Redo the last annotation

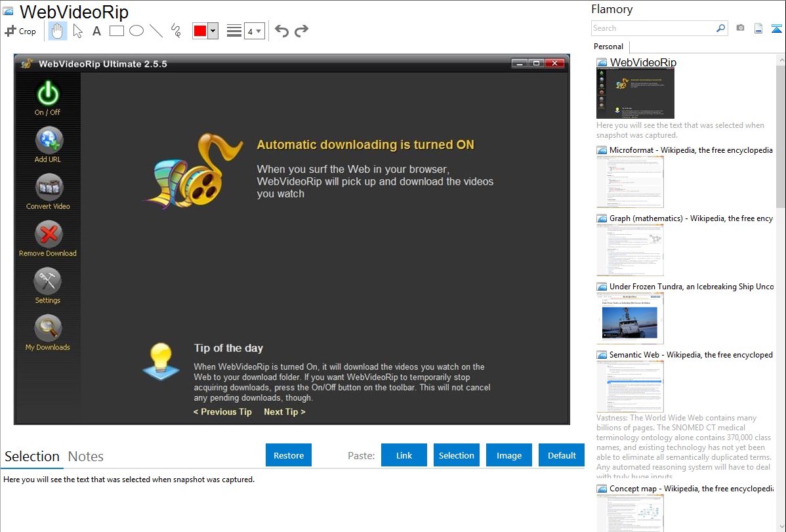coord(301,31)
